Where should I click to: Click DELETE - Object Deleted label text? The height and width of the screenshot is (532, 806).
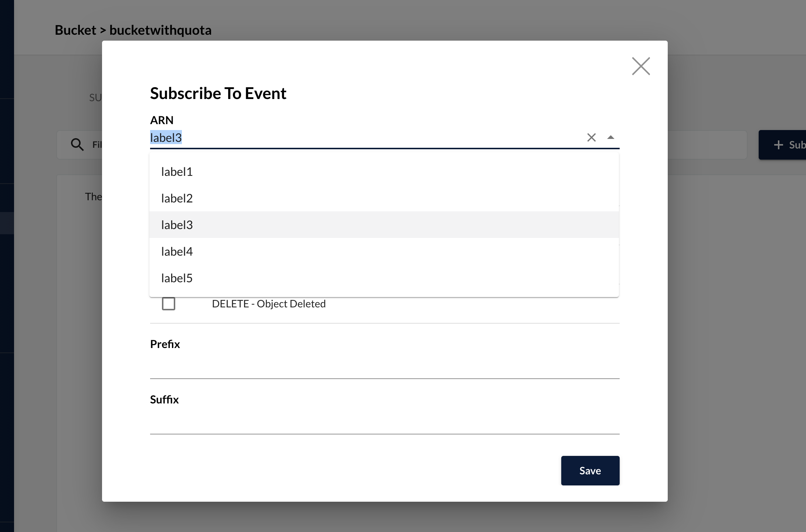269,304
